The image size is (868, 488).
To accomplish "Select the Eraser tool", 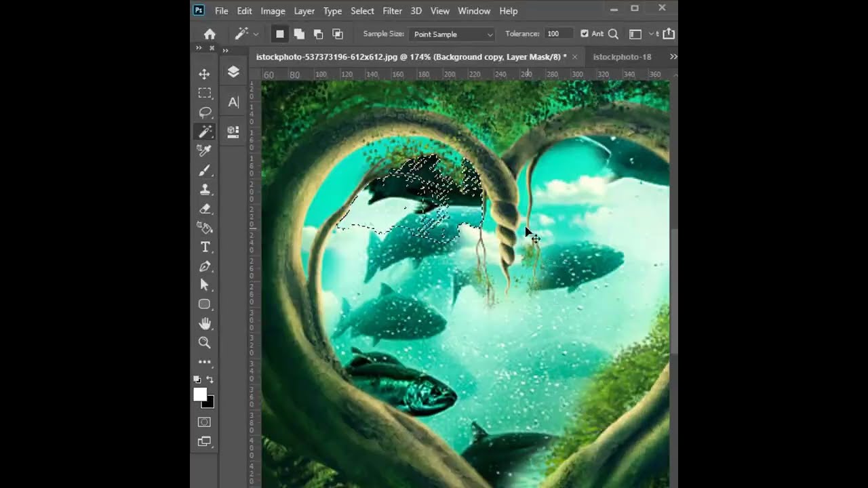I will (204, 209).
